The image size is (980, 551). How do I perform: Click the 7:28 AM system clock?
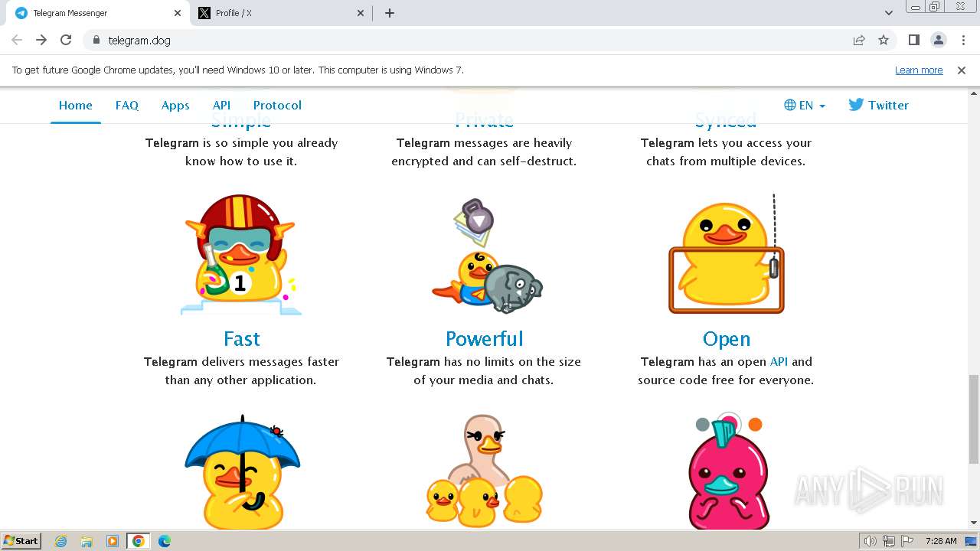click(x=941, y=541)
